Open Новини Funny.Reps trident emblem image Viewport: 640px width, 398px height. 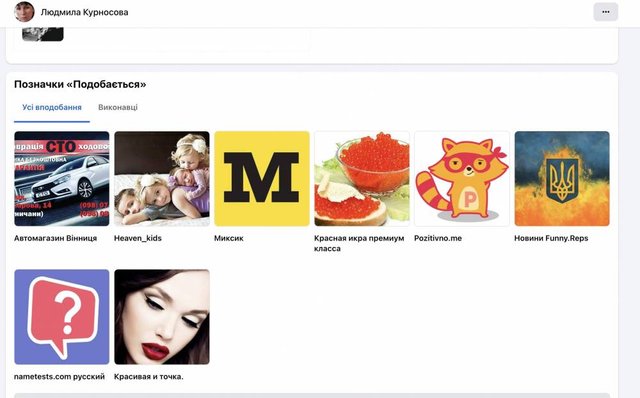point(562,178)
